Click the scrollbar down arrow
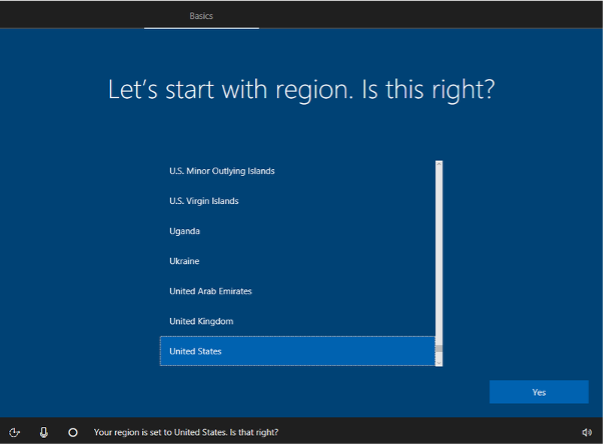The width and height of the screenshot is (604, 444). coord(439,363)
